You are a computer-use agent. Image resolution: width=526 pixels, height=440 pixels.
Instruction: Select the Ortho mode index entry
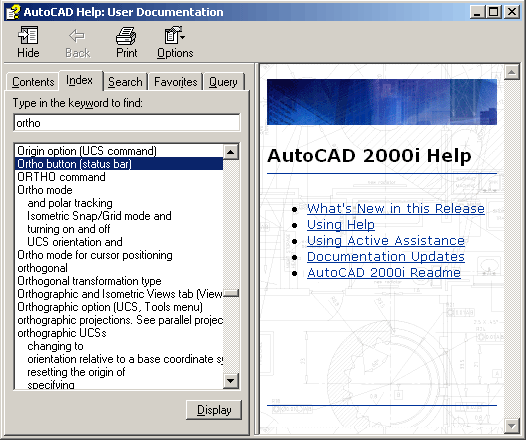(x=119, y=190)
